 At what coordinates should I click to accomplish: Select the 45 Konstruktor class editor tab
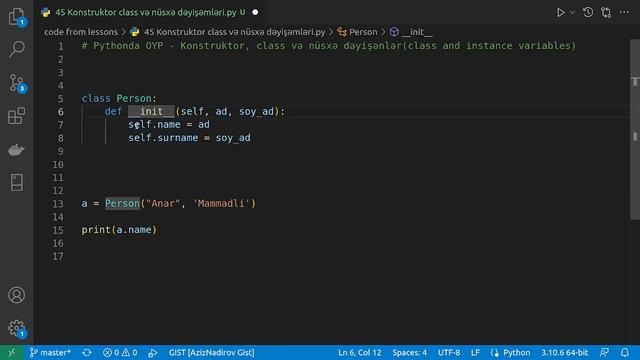pyautogui.click(x=150, y=12)
